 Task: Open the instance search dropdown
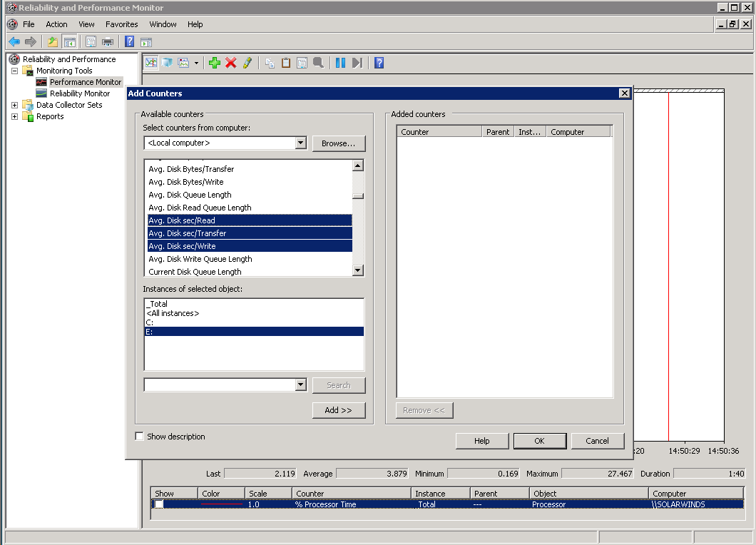click(301, 385)
